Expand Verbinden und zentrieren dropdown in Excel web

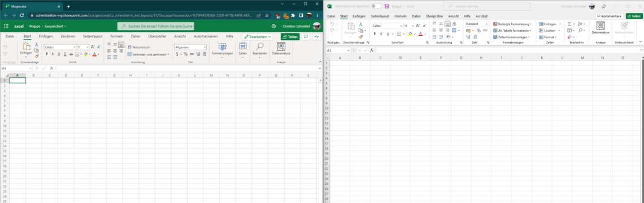[168, 54]
